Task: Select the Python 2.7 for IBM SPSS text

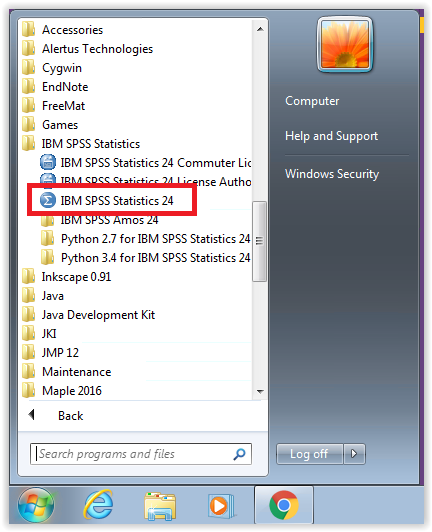Action: (x=155, y=239)
